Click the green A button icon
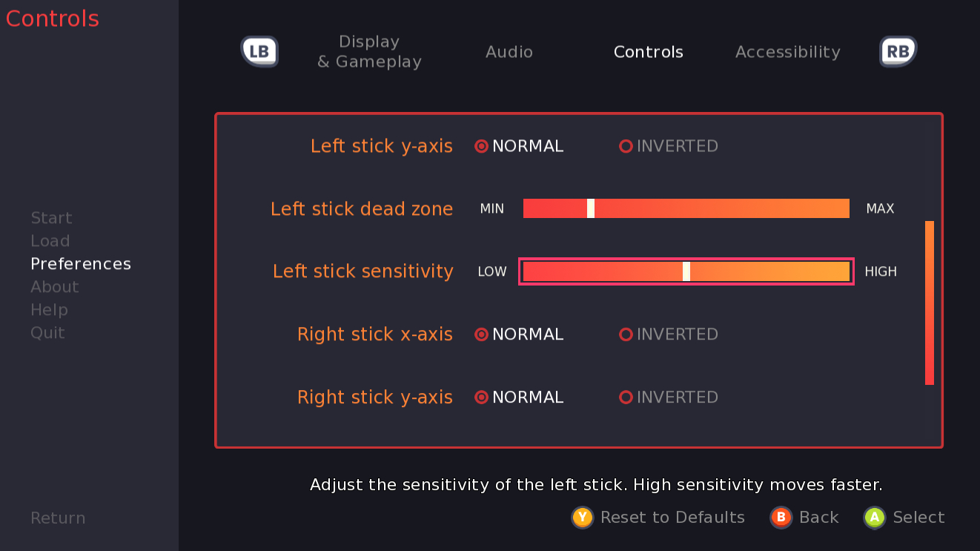980x551 pixels. pyautogui.click(x=875, y=518)
